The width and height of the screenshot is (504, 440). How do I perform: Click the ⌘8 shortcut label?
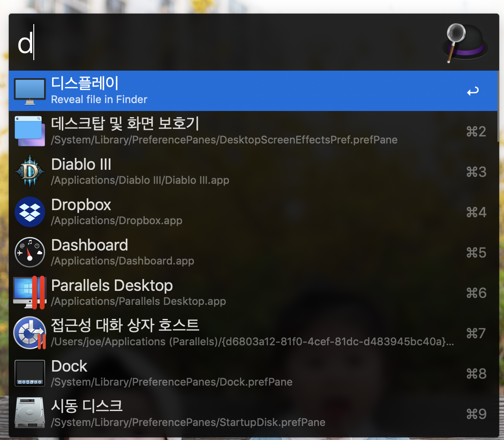(476, 374)
